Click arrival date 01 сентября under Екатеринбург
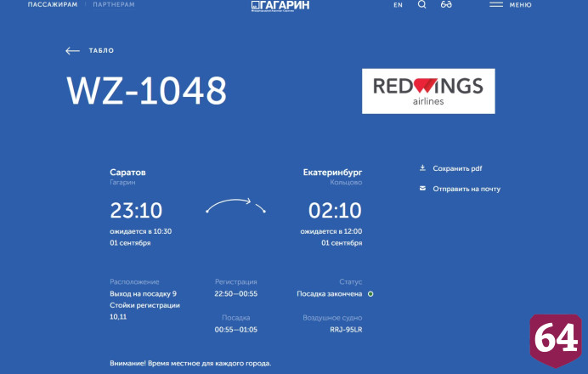 tap(342, 243)
